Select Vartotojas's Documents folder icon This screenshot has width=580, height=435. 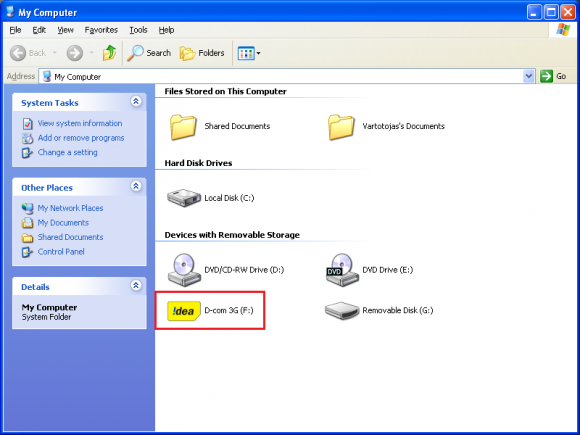coord(341,127)
